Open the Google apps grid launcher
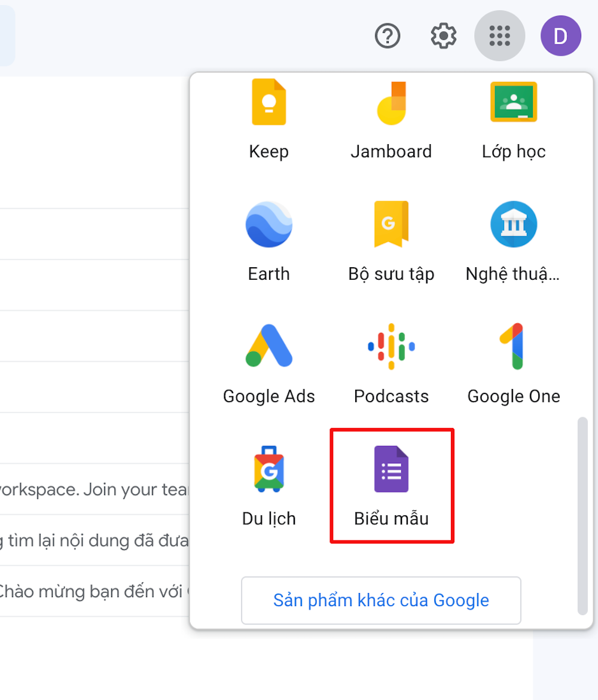 point(499,35)
